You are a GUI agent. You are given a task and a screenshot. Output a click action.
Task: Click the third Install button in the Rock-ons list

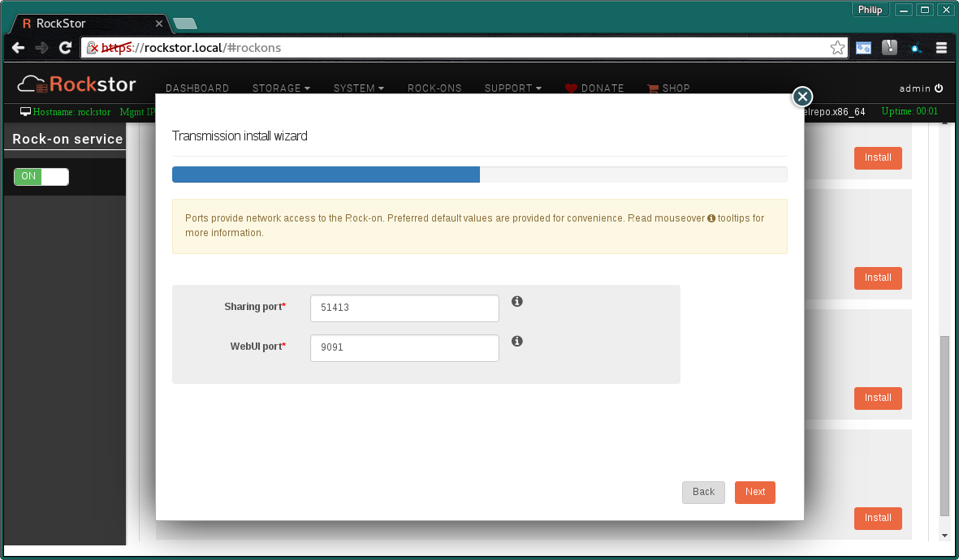[x=878, y=398]
